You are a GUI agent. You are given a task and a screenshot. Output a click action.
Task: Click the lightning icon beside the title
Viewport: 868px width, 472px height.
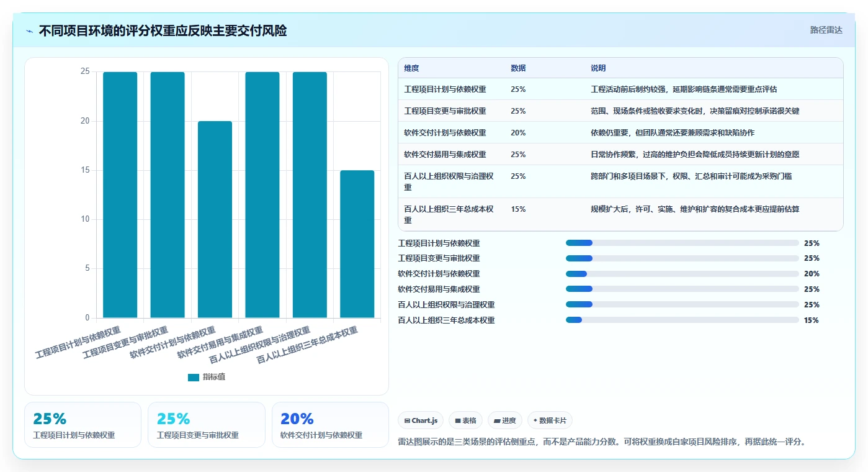point(30,31)
